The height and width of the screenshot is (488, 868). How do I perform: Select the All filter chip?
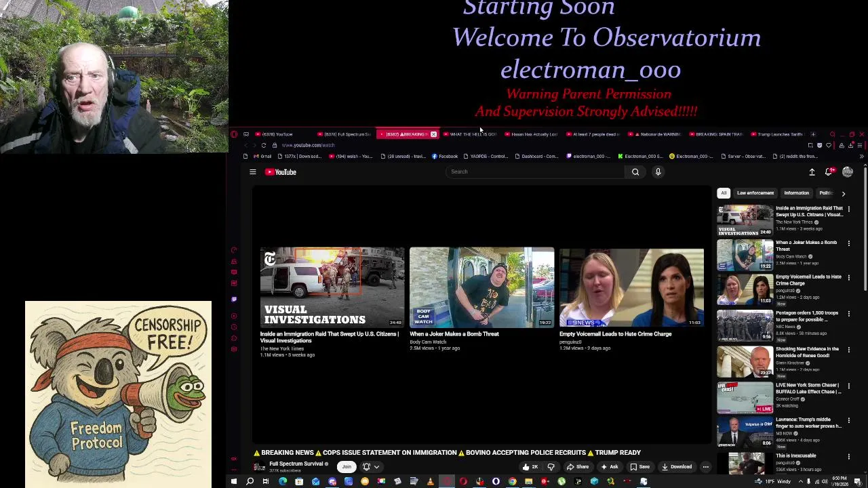(724, 193)
